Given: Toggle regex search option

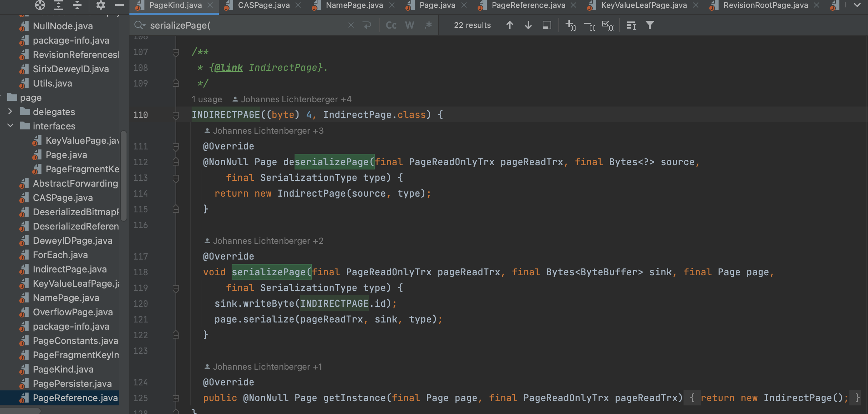Looking at the screenshot, I should (x=428, y=25).
